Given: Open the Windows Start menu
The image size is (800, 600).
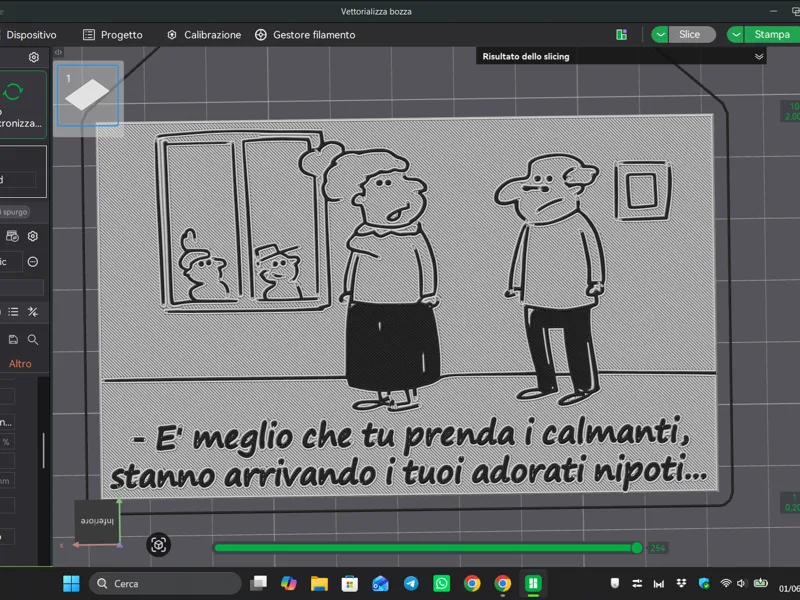Looking at the screenshot, I should pyautogui.click(x=71, y=583).
